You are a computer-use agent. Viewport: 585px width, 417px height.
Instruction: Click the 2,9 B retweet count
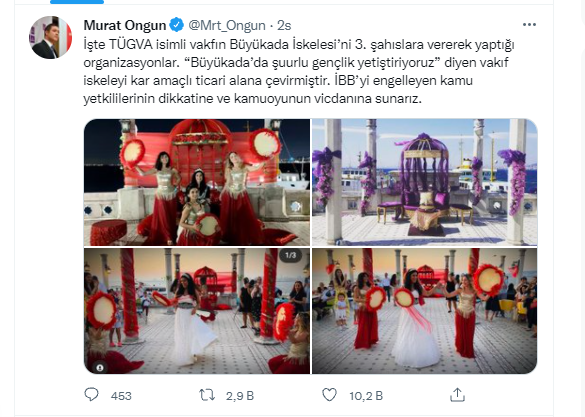click(x=240, y=396)
